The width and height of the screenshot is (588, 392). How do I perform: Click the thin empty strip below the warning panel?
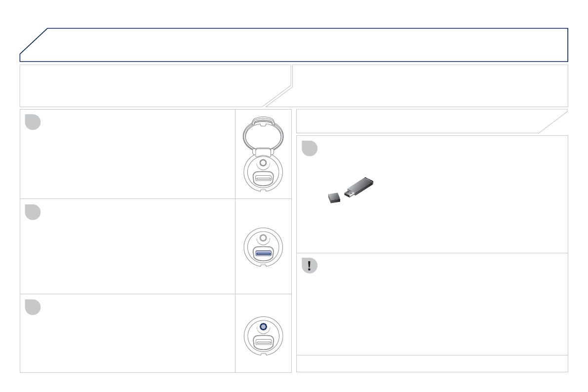point(432,363)
